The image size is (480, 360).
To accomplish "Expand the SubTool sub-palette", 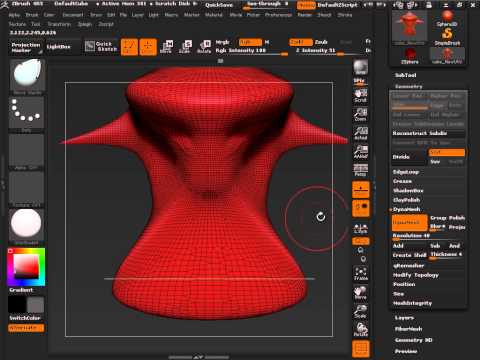I will coord(406,75).
